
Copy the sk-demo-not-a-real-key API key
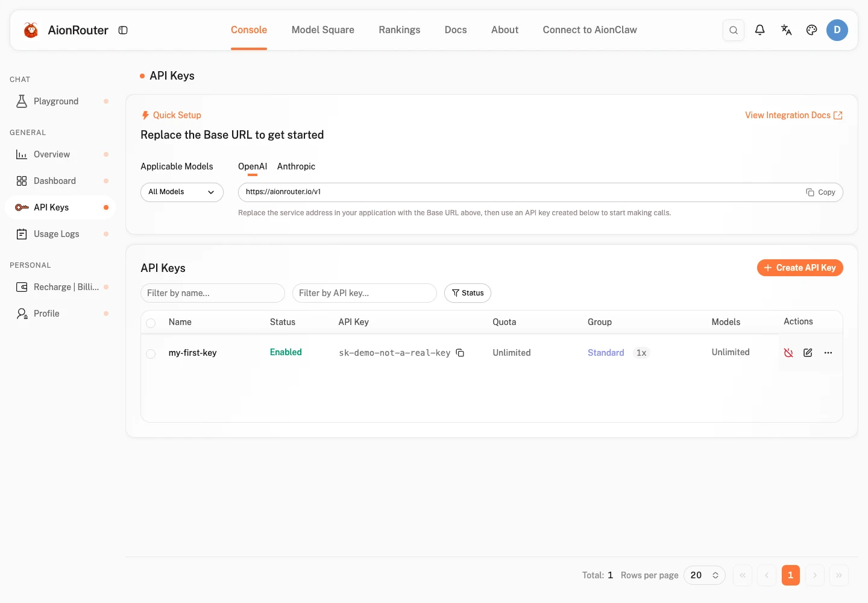(x=460, y=353)
